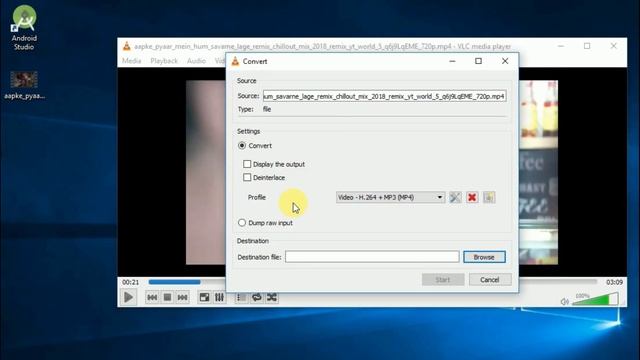
Task: Click the 03:09 total time label
Action: 614,282
